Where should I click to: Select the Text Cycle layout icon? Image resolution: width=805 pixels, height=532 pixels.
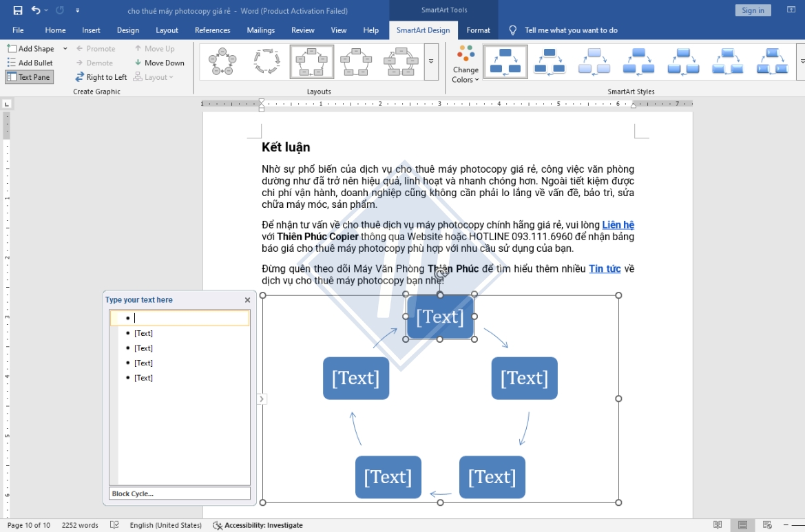[x=267, y=61]
